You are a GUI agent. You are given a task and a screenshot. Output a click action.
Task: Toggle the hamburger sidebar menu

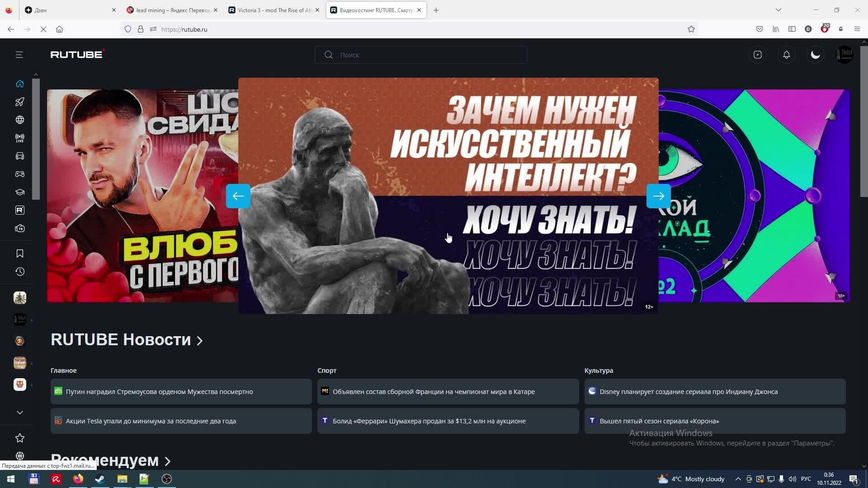pyautogui.click(x=19, y=55)
